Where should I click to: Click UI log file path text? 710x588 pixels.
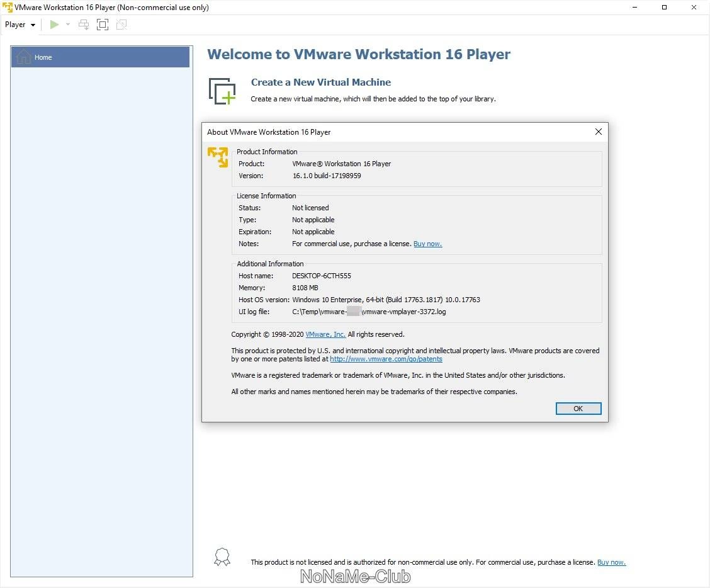pos(369,312)
